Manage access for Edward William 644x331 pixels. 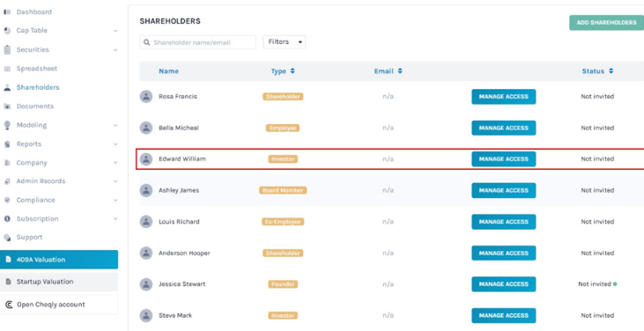[x=504, y=159]
